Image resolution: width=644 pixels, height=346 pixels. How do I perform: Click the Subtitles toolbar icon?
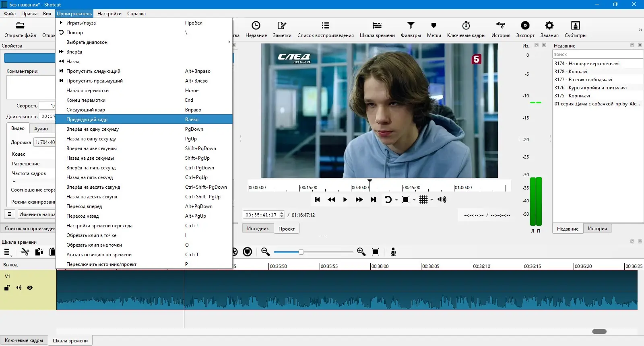(x=575, y=29)
